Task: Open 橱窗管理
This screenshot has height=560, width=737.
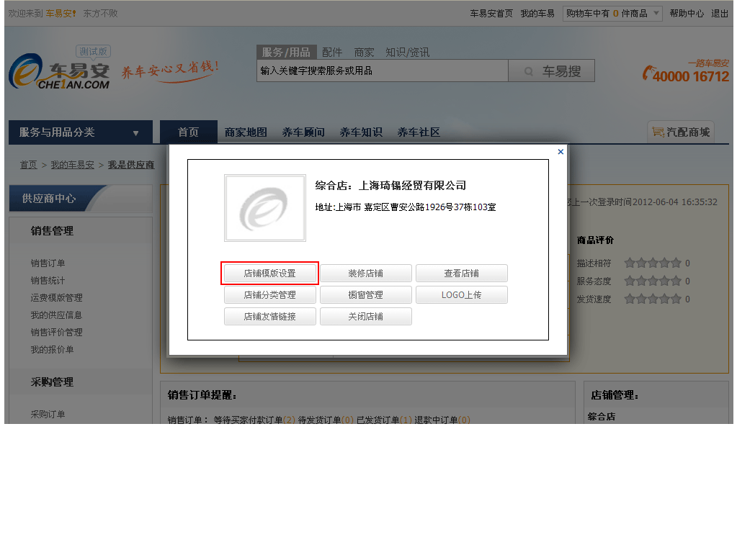Action: pos(366,295)
